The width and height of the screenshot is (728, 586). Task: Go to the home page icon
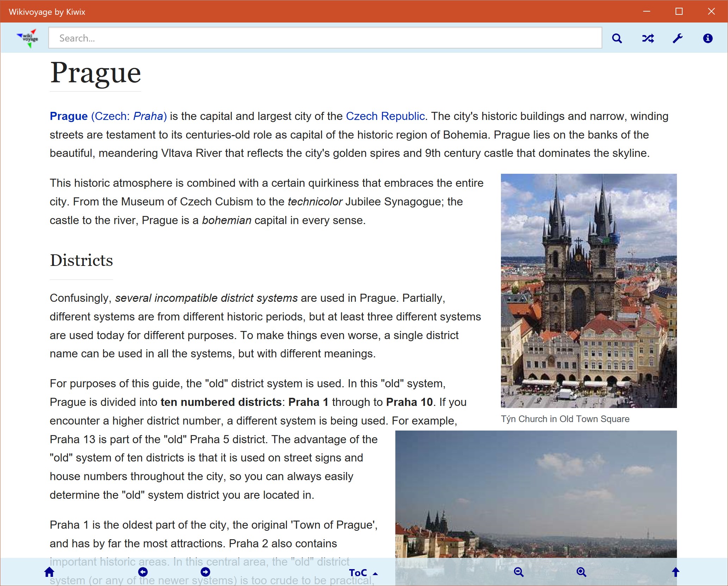coord(49,572)
